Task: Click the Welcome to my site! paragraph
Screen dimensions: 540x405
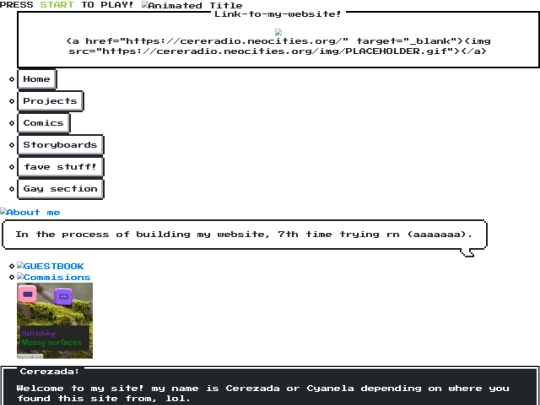Action: click(263, 393)
